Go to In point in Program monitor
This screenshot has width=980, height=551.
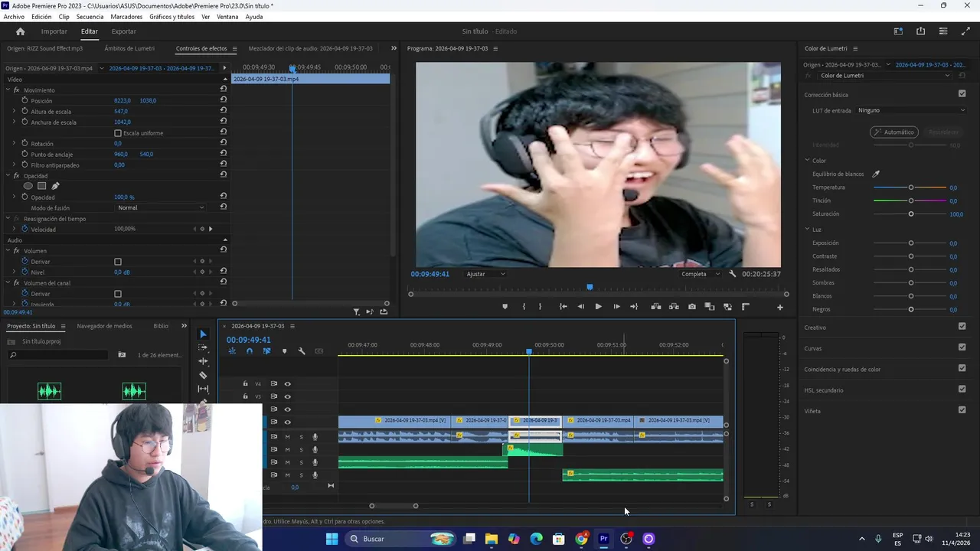563,307
